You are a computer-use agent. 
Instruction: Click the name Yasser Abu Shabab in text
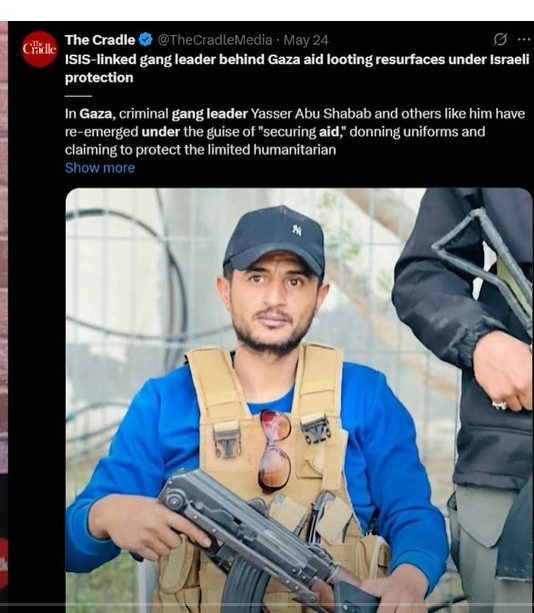311,114
